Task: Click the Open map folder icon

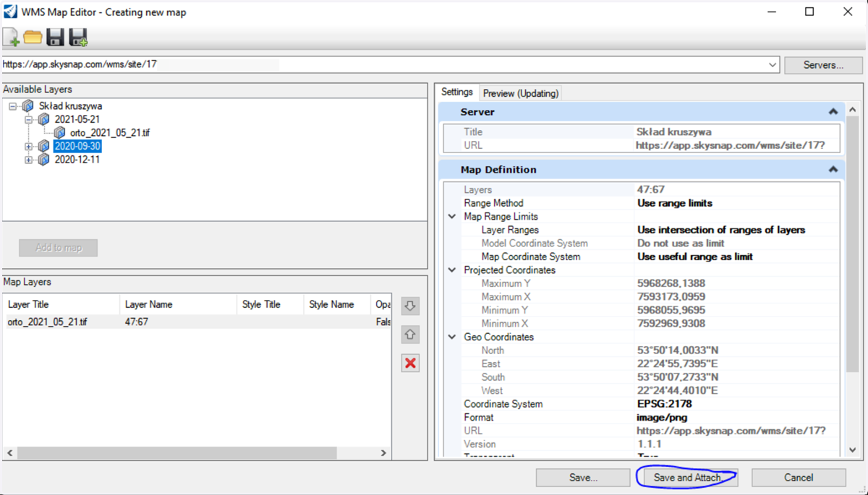Action: tap(33, 37)
